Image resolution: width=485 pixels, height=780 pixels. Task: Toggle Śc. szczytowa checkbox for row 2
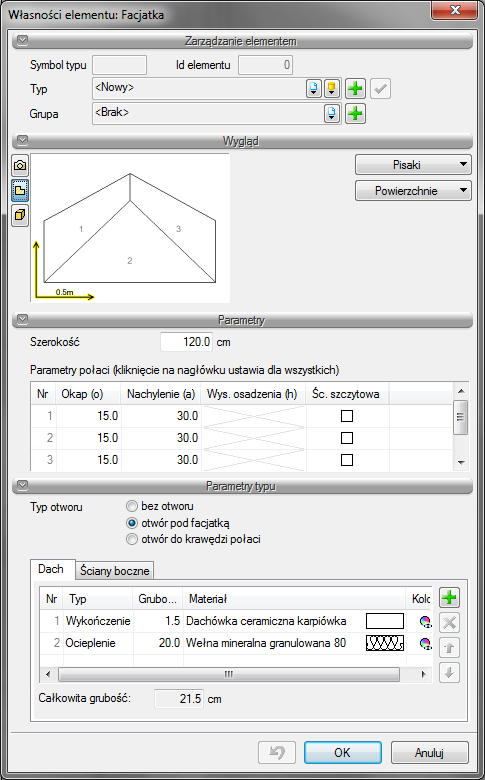pyautogui.click(x=347, y=438)
